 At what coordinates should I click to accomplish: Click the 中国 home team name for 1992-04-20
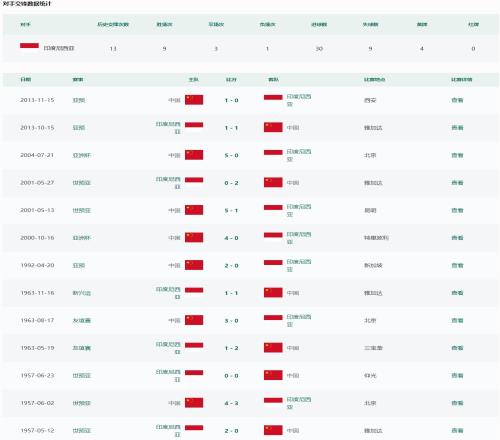174,265
